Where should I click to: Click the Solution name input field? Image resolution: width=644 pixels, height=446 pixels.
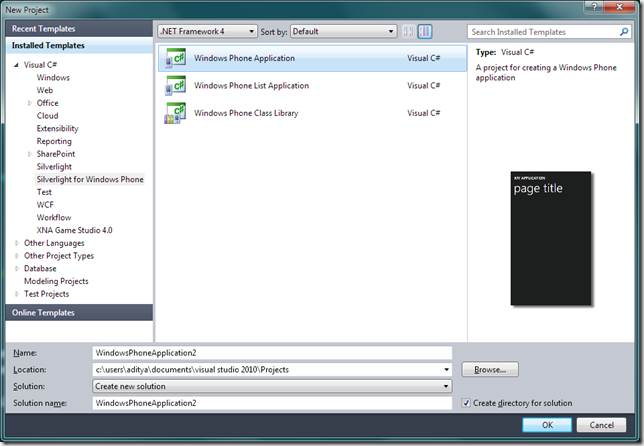(x=272, y=403)
